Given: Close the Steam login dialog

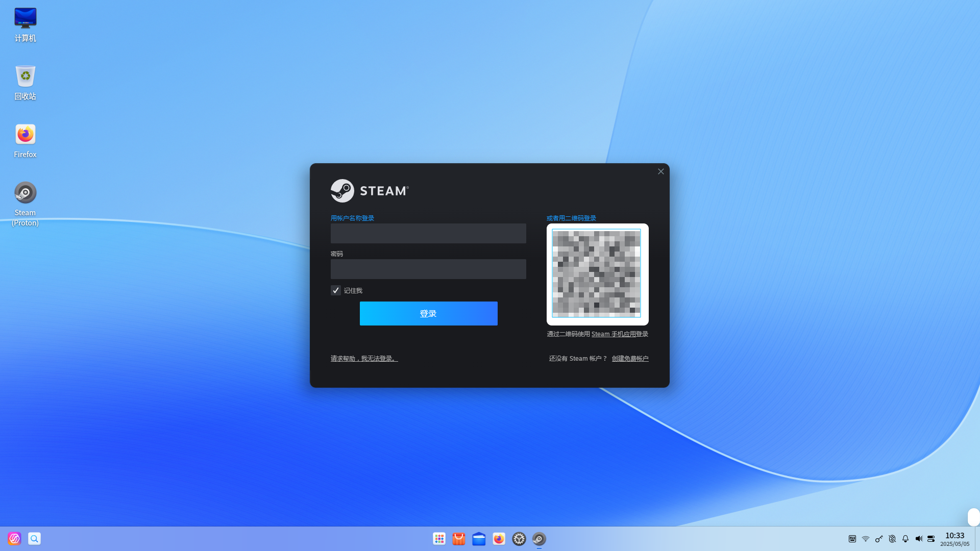Looking at the screenshot, I should pos(661,171).
